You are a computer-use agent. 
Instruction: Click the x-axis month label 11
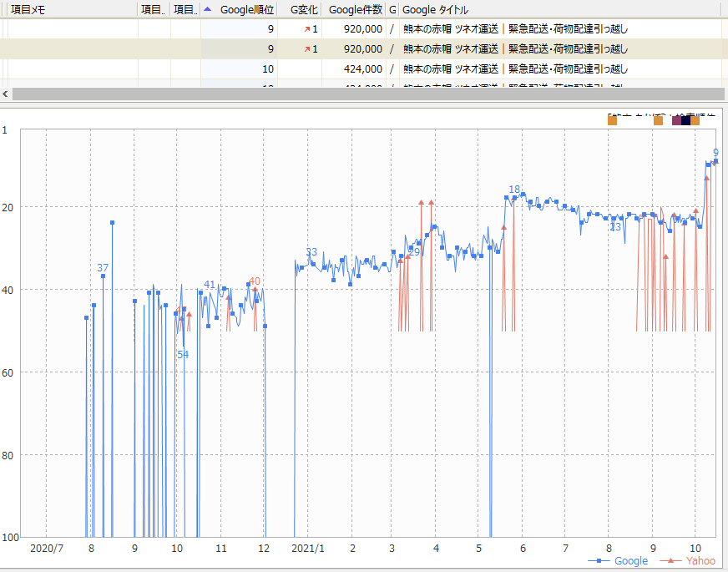point(221,549)
